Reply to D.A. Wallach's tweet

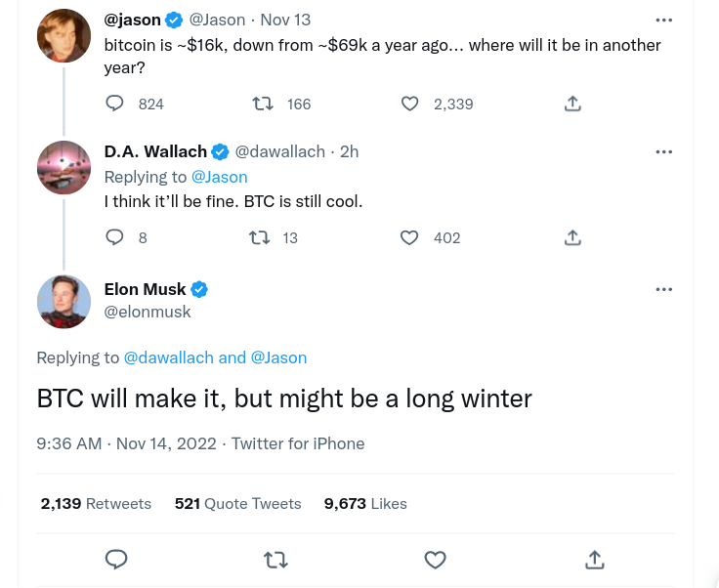(x=115, y=237)
